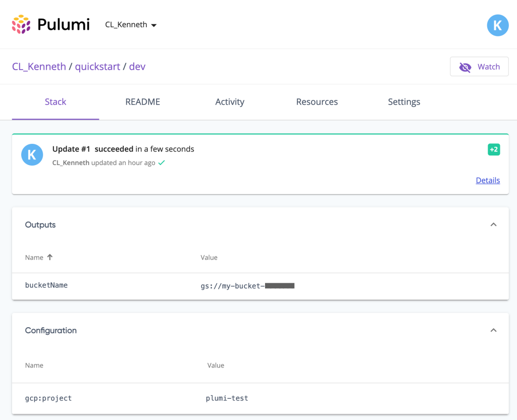Screen dimensions: 517x420
Task: Click the +2 resource change badge
Action: click(x=493, y=149)
